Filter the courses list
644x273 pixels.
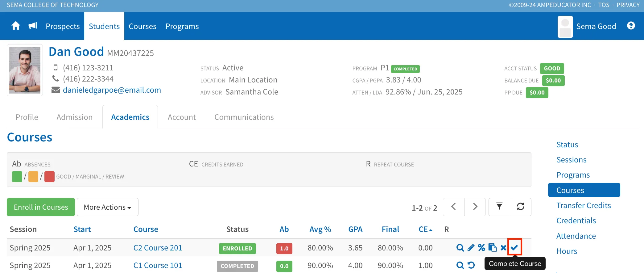[499, 207]
